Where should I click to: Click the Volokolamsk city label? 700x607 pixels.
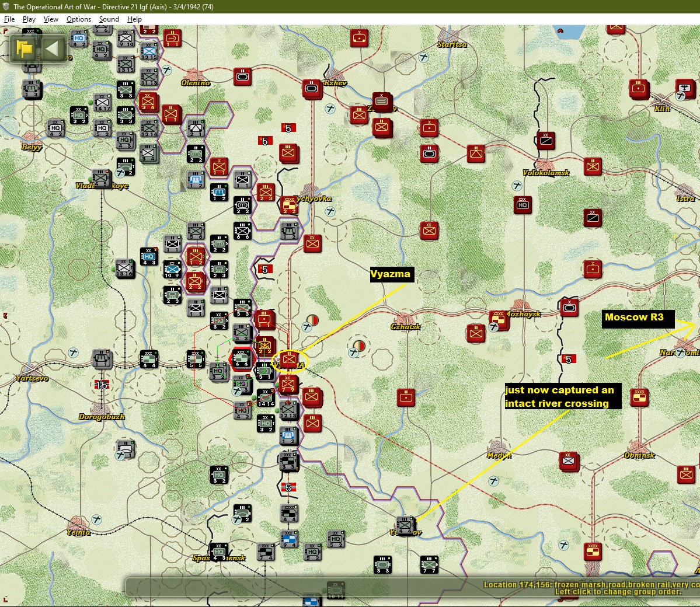[546, 173]
